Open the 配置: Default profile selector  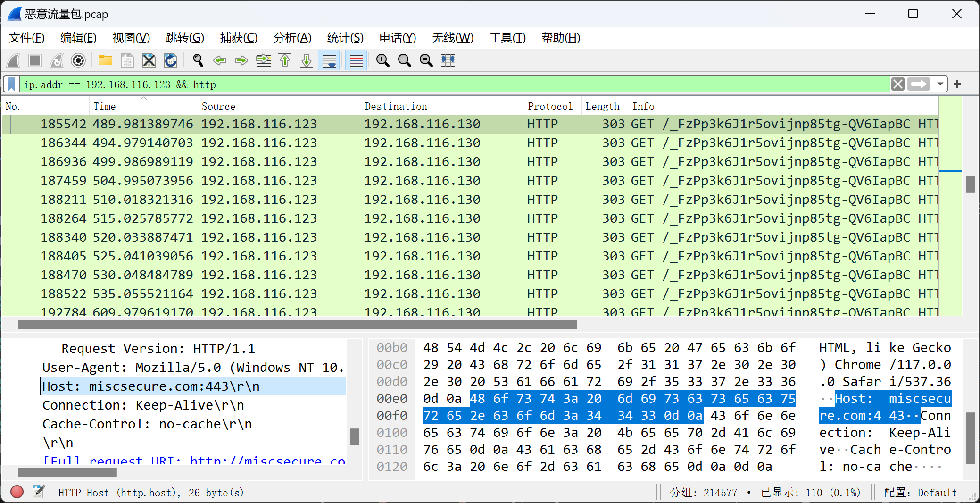coord(920,493)
